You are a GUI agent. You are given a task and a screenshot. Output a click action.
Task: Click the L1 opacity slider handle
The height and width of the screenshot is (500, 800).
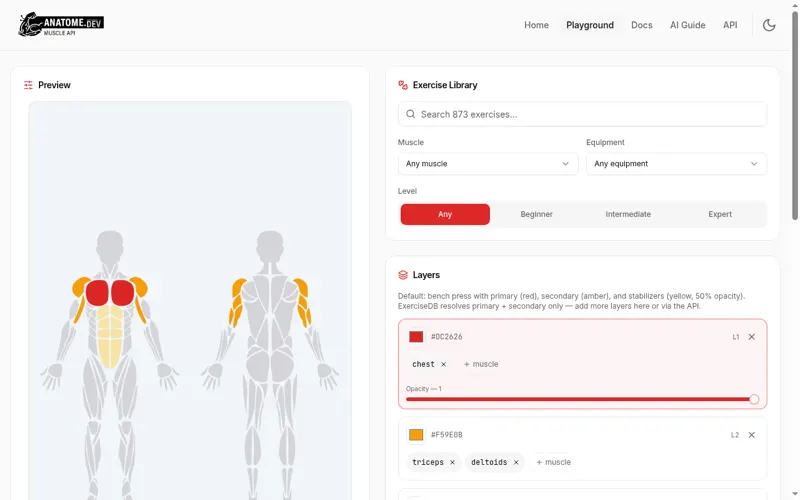(x=754, y=399)
